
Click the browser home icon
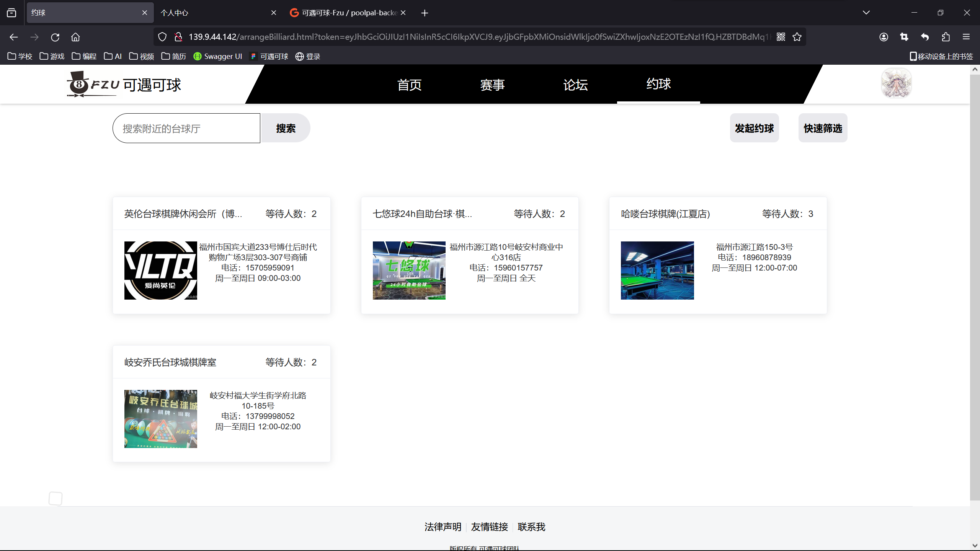coord(75,37)
